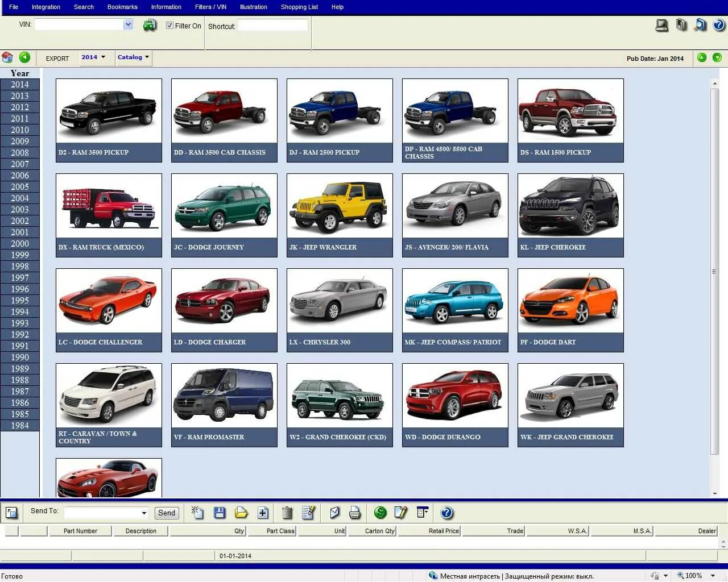This screenshot has height=582, width=728.
Task: Click the Send button
Action: (167, 513)
